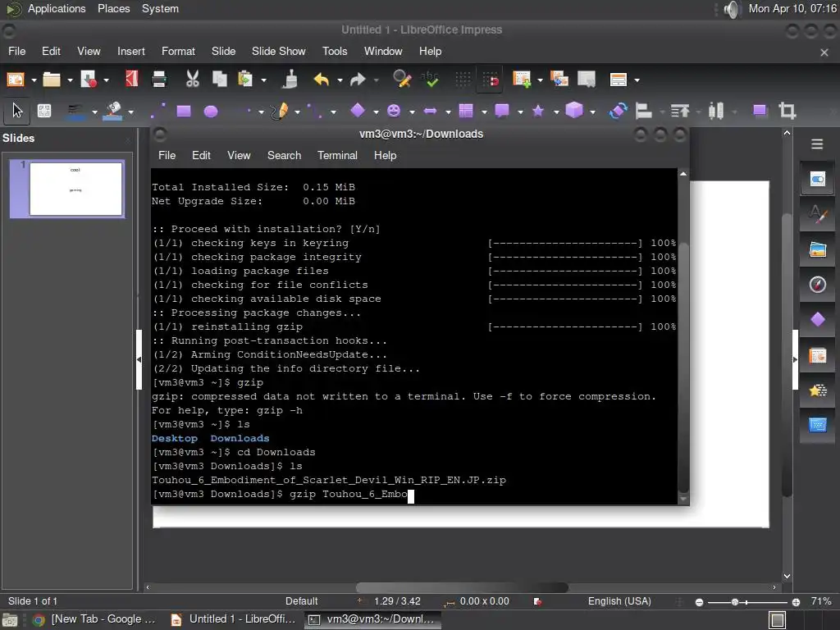Click English (USA) language in status bar
840x630 pixels.
619,601
